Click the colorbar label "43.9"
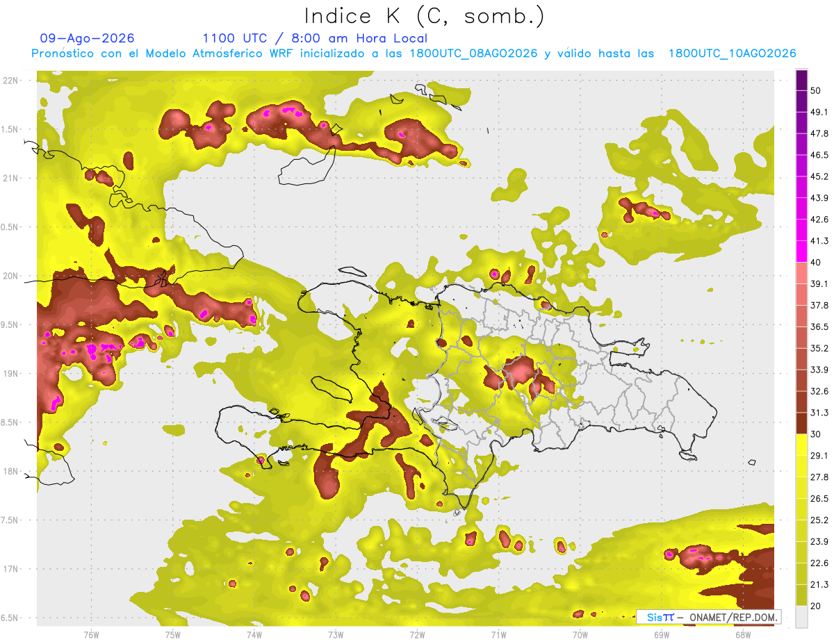 click(819, 198)
